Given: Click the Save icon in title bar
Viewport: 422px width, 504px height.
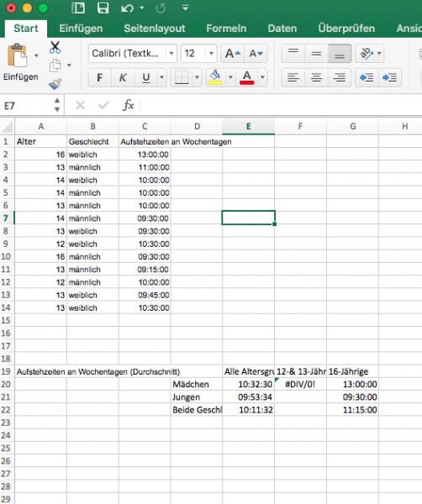Looking at the screenshot, I should [x=103, y=8].
